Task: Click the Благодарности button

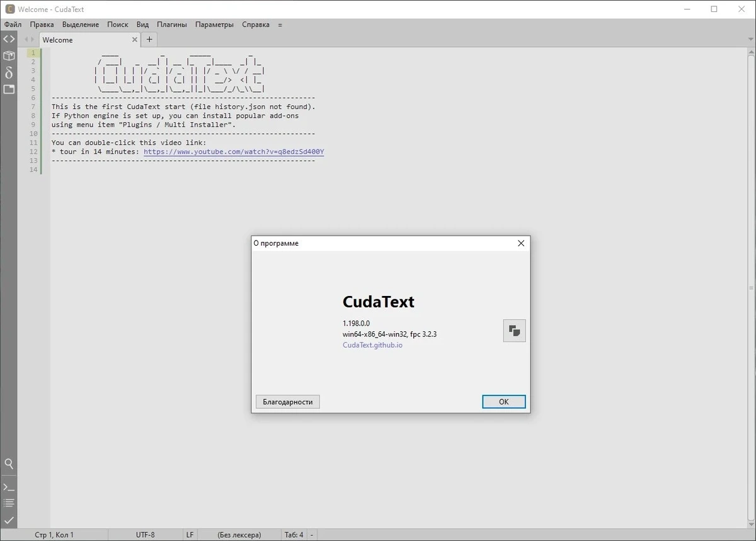Action: (288, 402)
